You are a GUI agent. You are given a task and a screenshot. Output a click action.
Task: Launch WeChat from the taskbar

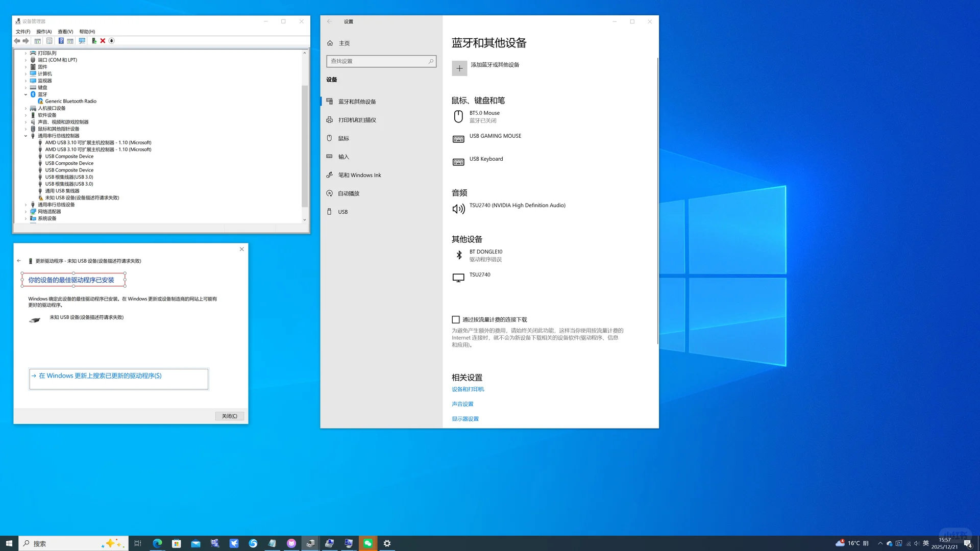(x=367, y=543)
